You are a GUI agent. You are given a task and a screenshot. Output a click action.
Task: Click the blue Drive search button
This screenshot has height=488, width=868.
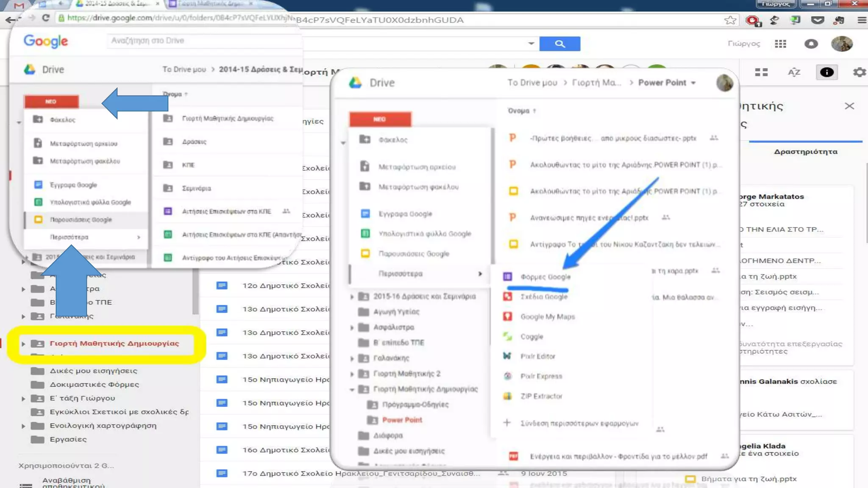point(559,44)
